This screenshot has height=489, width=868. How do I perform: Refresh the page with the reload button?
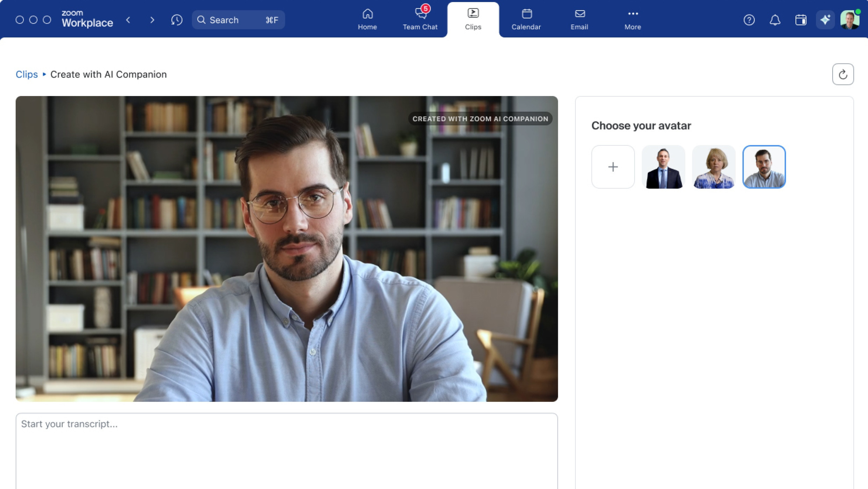pos(843,74)
